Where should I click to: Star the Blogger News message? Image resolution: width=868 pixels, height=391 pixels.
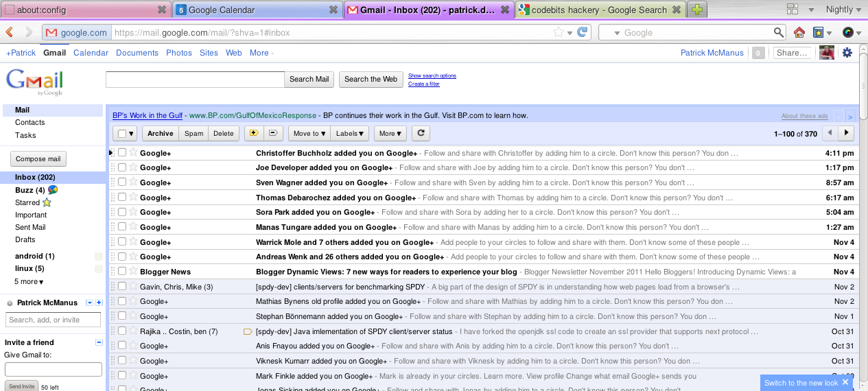click(x=133, y=271)
